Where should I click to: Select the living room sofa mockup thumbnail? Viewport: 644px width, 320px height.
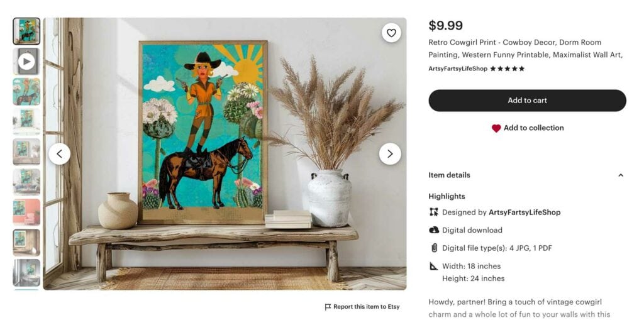pyautogui.click(x=26, y=182)
